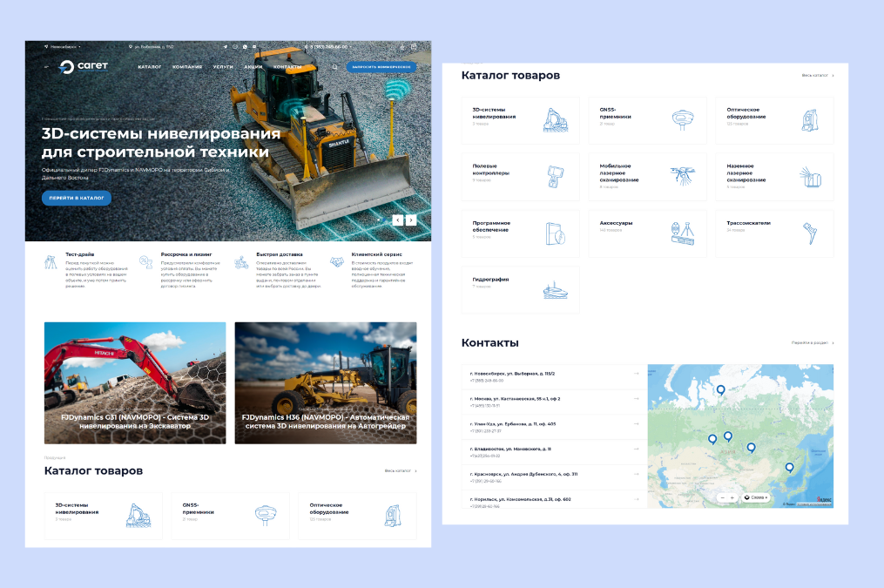Image resolution: width=884 pixels, height=588 pixels.
Task: Click the arrow on the Красноярск address row
Action: tap(636, 474)
